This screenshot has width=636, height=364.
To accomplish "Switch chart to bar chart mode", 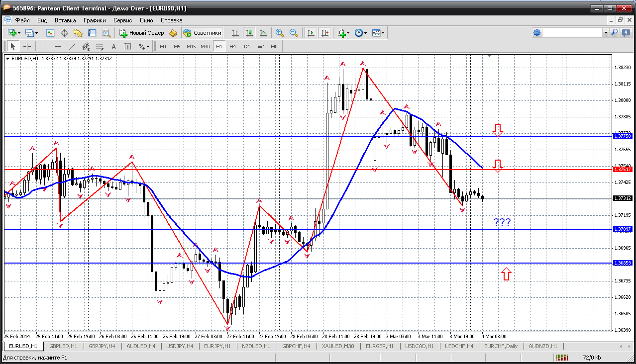I will point(235,33).
